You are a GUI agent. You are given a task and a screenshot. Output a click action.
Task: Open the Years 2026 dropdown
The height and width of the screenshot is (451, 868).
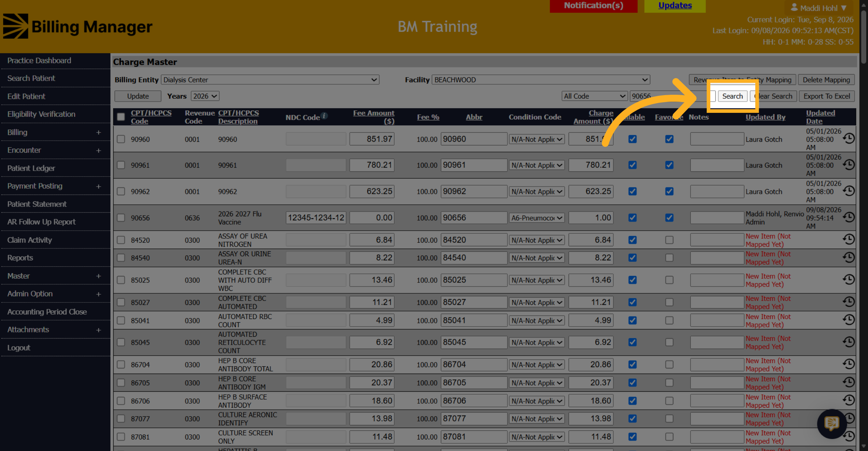click(x=205, y=96)
